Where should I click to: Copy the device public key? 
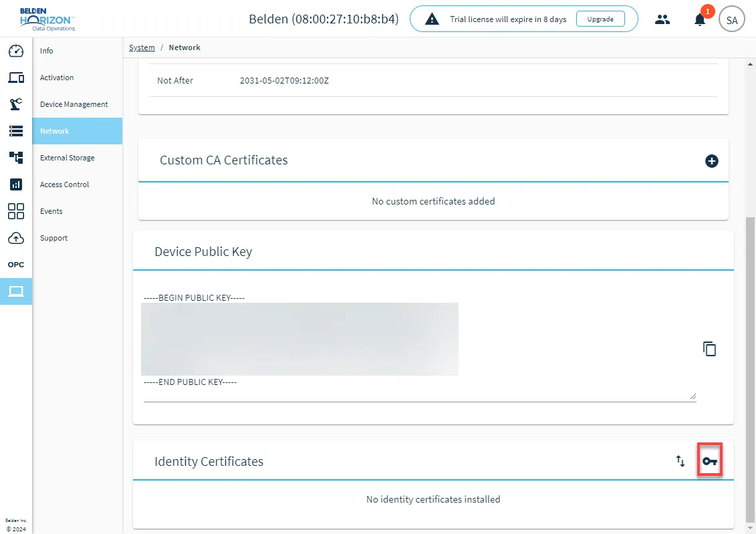[x=709, y=348]
